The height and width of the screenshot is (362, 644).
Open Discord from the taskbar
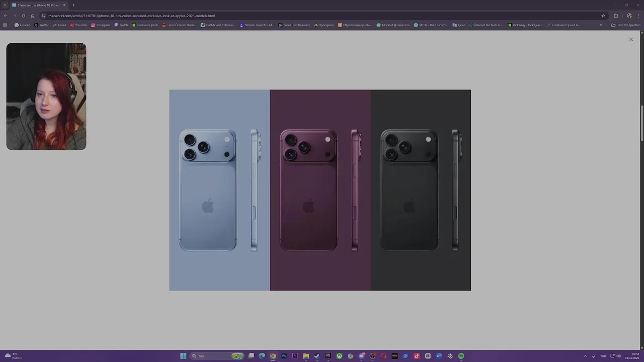tap(361, 356)
